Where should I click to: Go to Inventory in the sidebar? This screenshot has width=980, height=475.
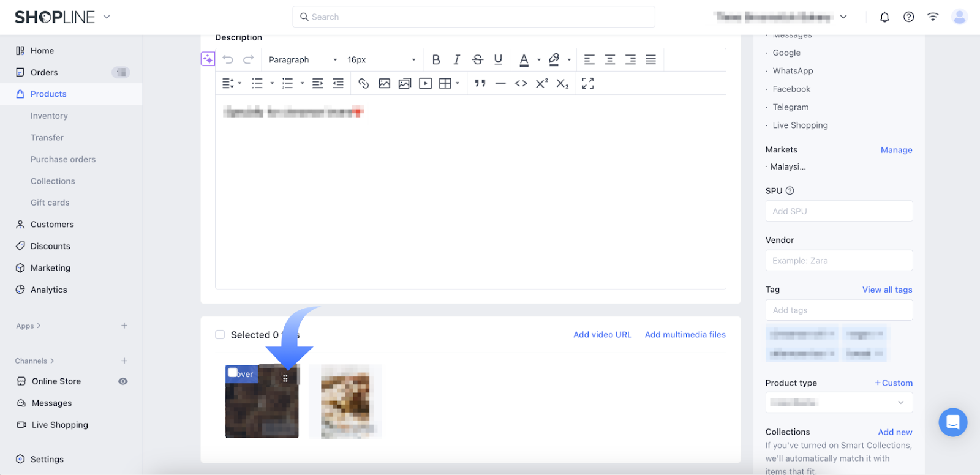coord(49,116)
